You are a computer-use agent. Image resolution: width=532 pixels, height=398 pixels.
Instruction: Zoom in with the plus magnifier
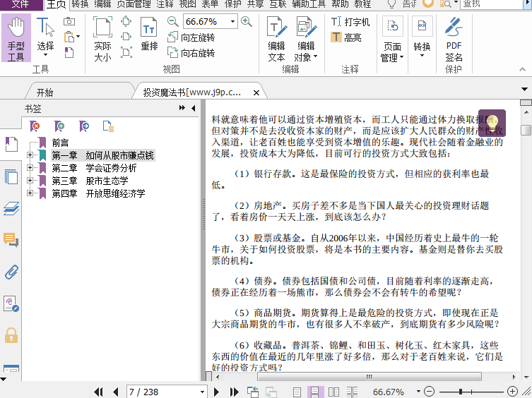tap(247, 22)
